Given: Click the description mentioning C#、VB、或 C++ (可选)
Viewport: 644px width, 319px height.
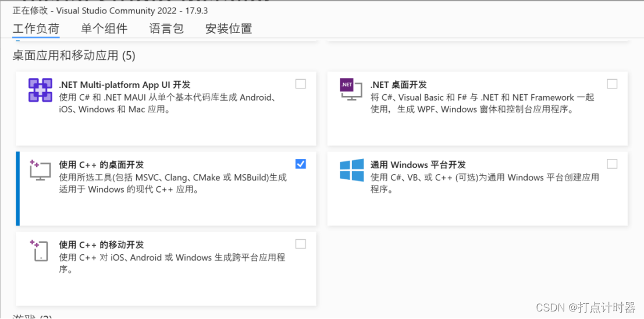Looking at the screenshot, I should coord(485,184).
